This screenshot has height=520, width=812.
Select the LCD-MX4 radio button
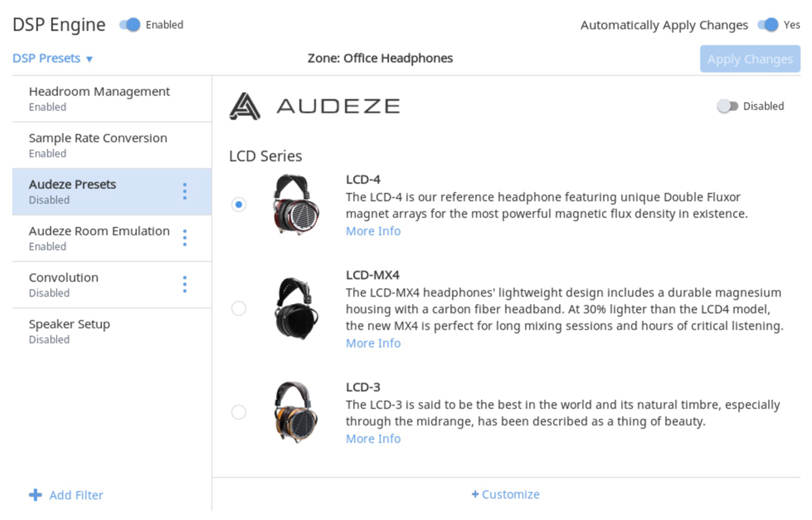[x=239, y=309]
